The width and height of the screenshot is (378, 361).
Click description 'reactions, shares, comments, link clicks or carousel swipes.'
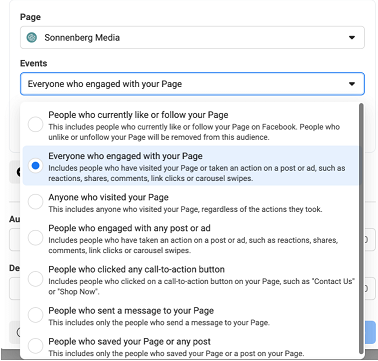click(151, 178)
